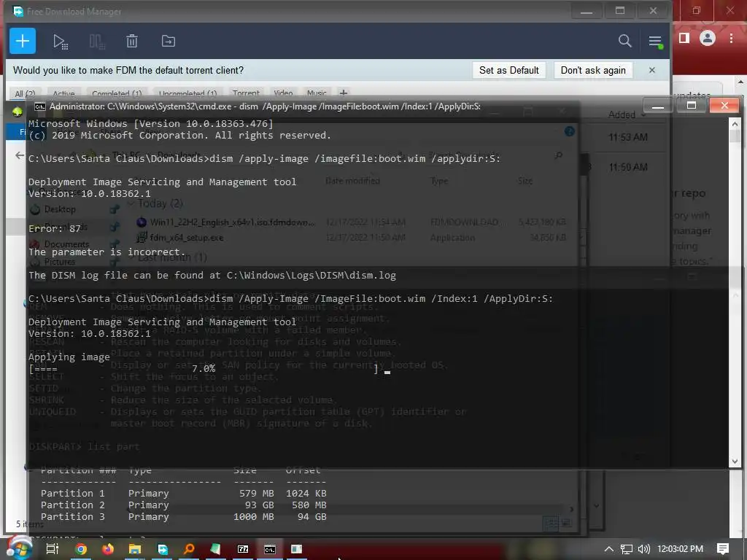Add a new download in Free Download Manager
The width and height of the screenshot is (747, 560).
pyautogui.click(x=23, y=41)
